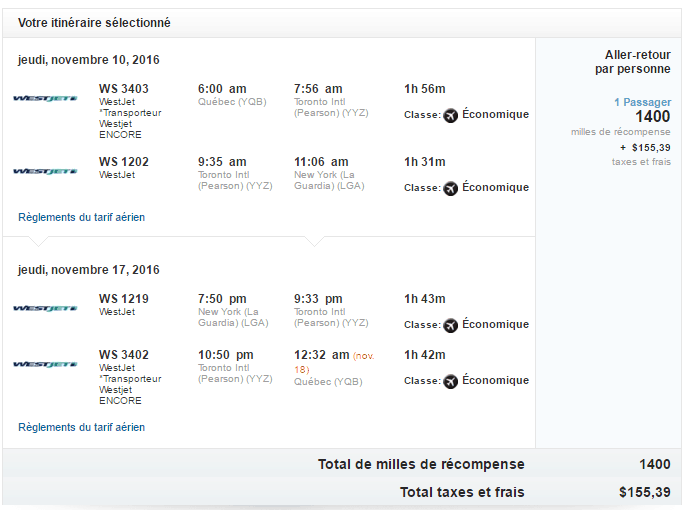Select flight number WS 3403

coord(124,89)
